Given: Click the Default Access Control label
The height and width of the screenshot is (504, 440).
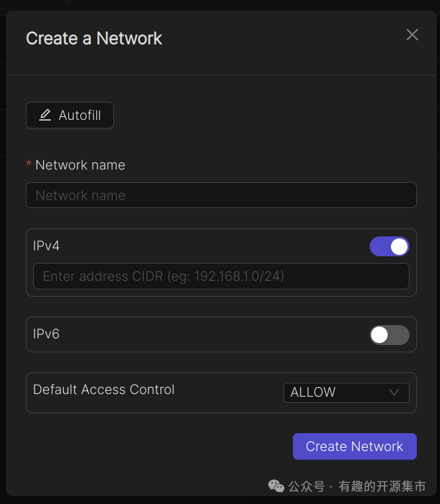Looking at the screenshot, I should tap(104, 389).
